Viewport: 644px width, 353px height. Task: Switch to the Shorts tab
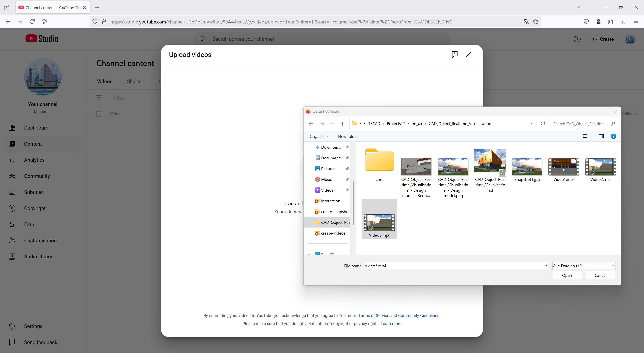(x=134, y=82)
